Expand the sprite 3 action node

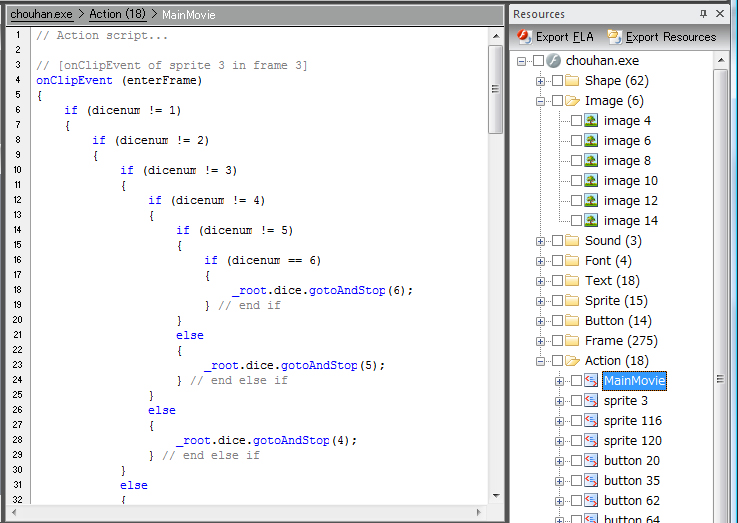(559, 401)
